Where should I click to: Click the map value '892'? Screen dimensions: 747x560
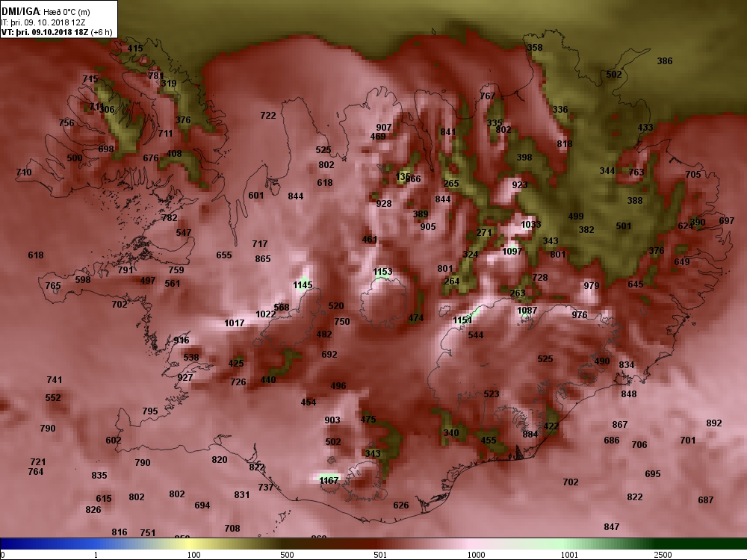click(714, 423)
